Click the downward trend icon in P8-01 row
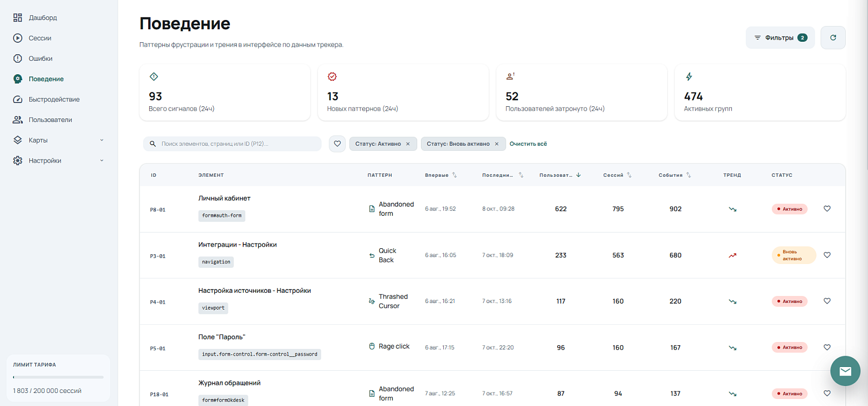868x406 pixels. point(732,209)
